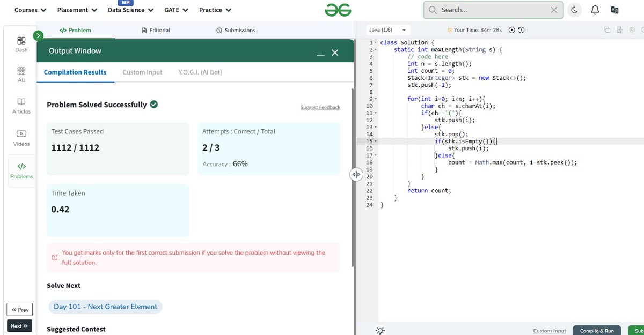Screen dimensions: 644x335
Task: Toggle dark mode moon icon
Action: (x=575, y=10)
